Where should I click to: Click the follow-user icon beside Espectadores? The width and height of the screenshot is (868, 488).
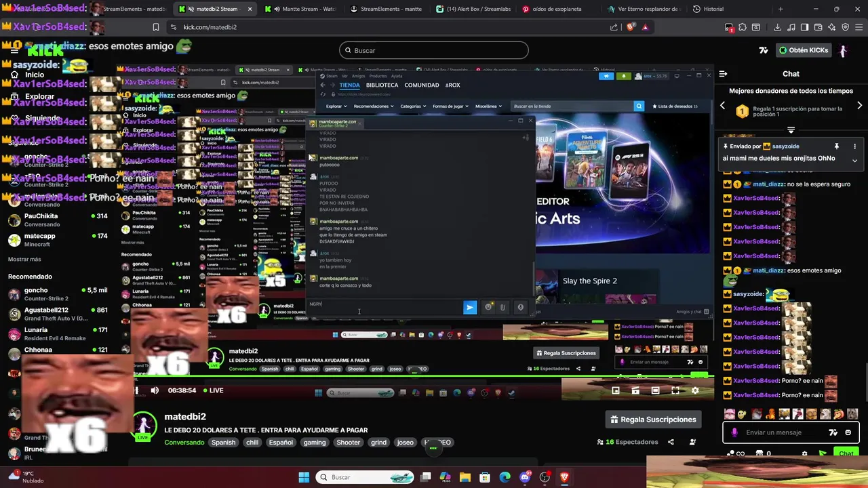click(692, 442)
